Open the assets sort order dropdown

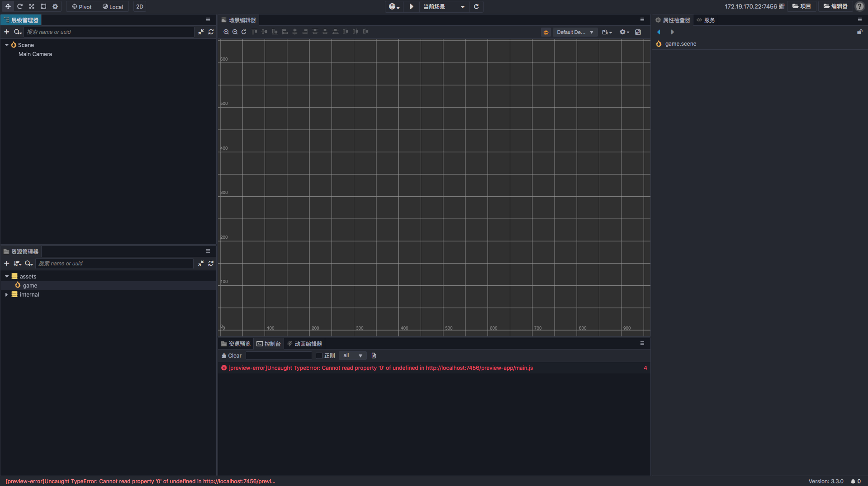(18, 263)
